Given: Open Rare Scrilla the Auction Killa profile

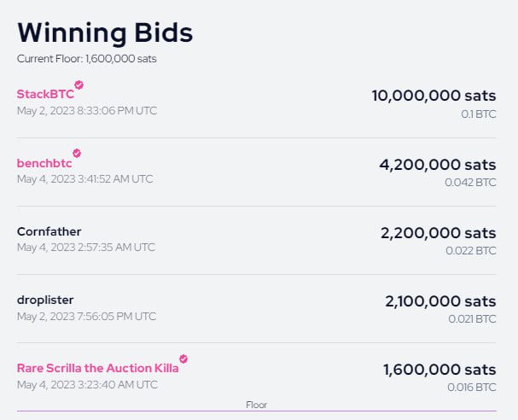Looking at the screenshot, I should pos(98,368).
